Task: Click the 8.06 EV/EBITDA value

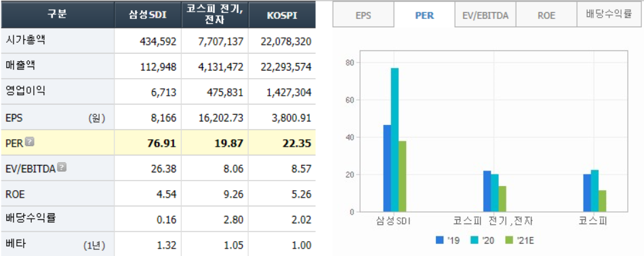Action: (234, 169)
